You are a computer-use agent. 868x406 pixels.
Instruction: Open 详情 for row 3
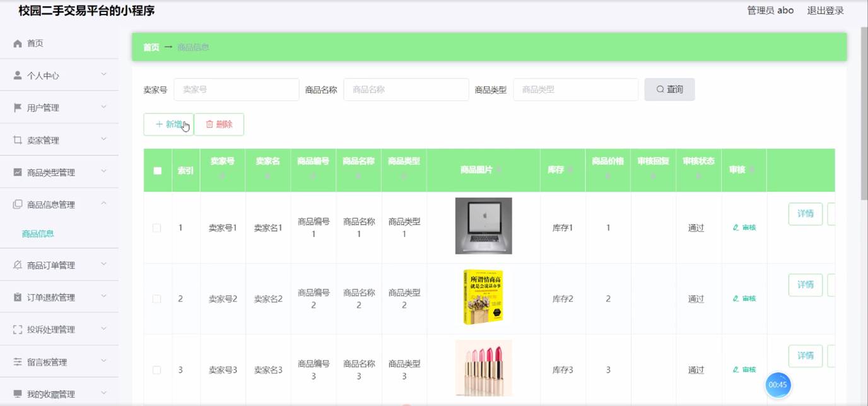point(806,356)
